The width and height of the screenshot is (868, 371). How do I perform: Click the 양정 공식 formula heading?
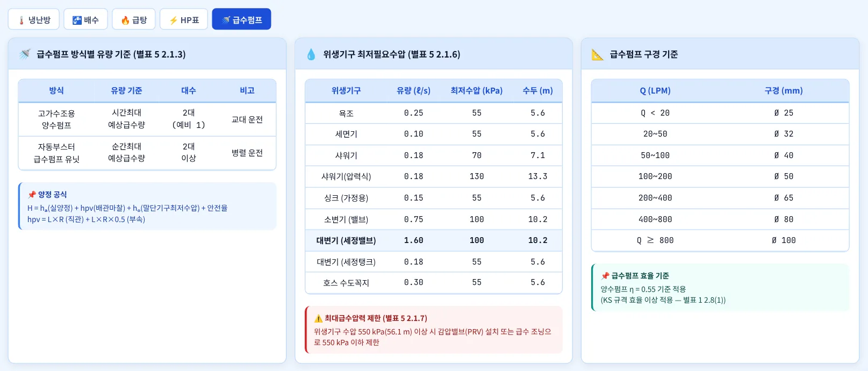click(x=52, y=195)
